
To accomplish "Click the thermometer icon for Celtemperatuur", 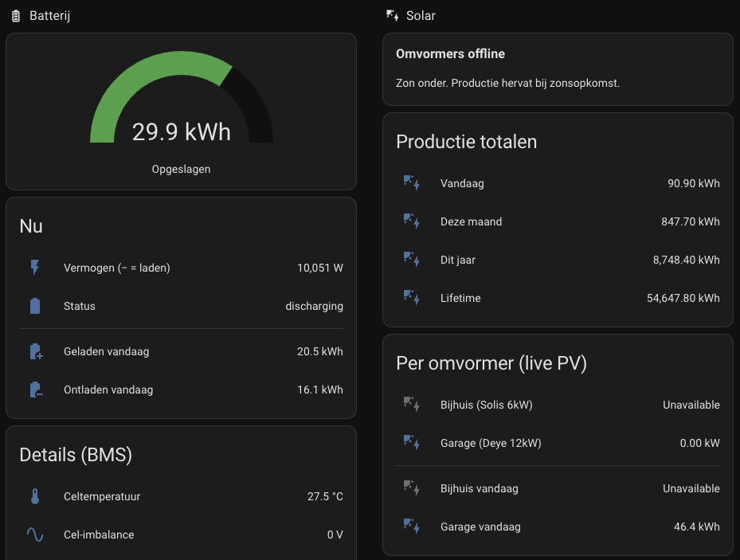I will click(35, 496).
